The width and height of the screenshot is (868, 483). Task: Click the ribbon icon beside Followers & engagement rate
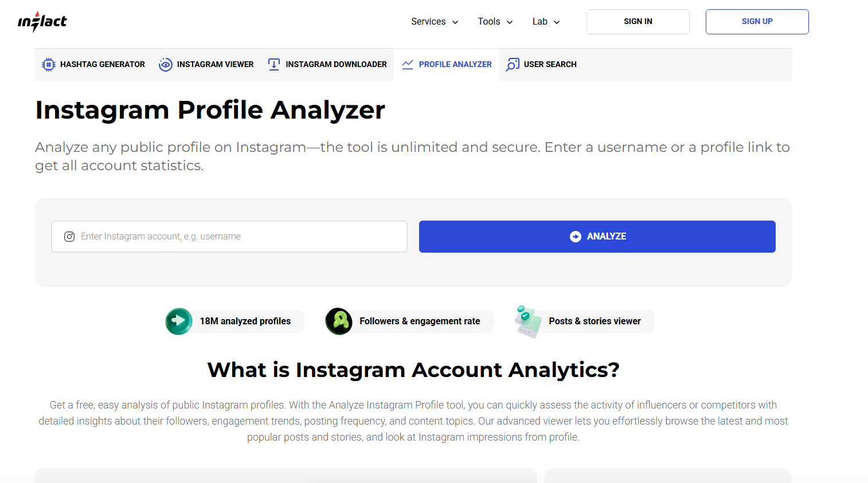click(339, 321)
